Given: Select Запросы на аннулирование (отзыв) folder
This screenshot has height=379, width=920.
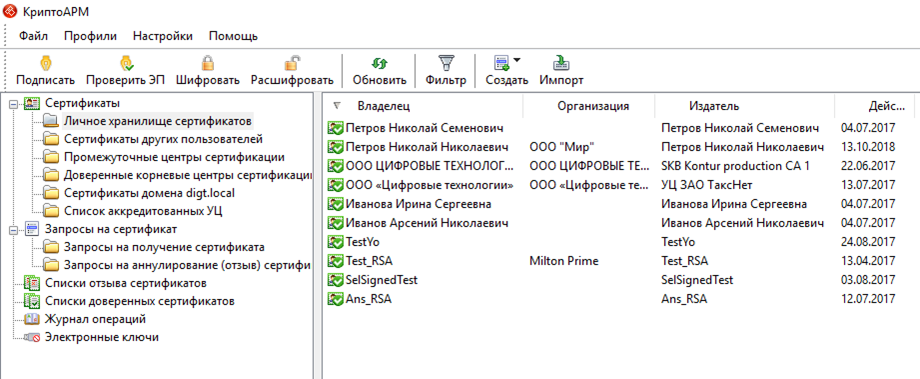Looking at the screenshot, I should point(187,265).
